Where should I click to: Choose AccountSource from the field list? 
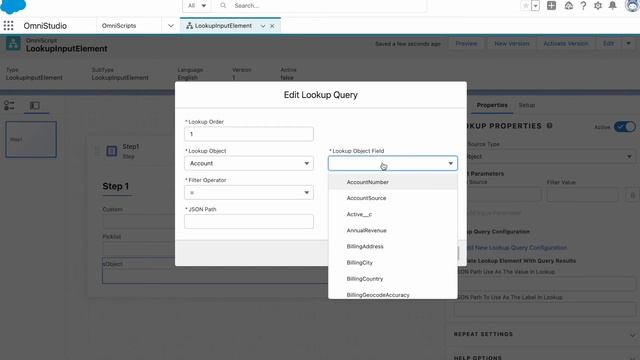pos(393,198)
